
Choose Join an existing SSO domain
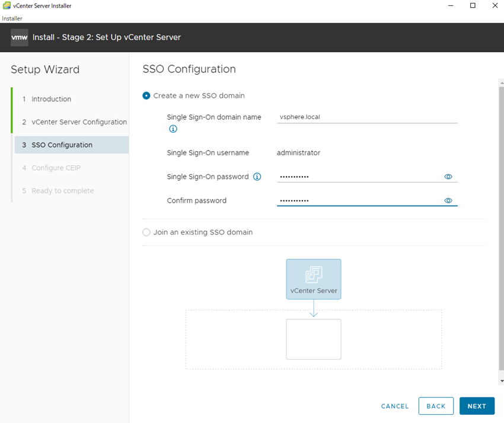[146, 232]
